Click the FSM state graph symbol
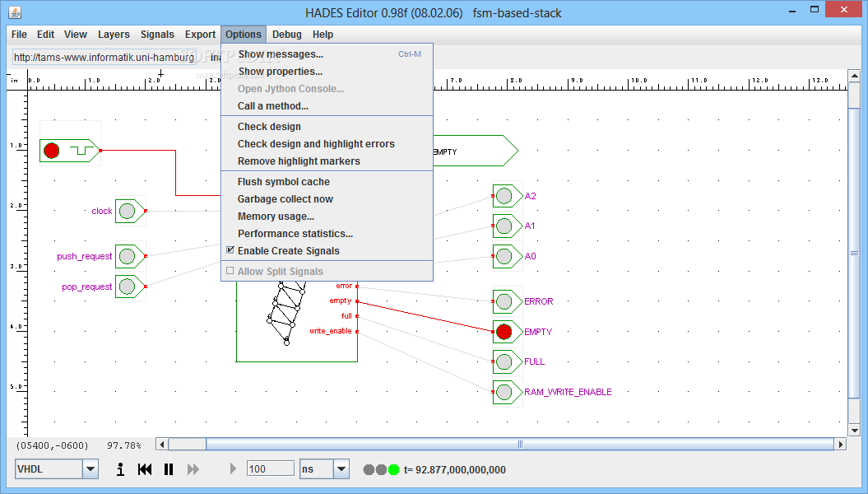868x494 pixels. (x=286, y=313)
